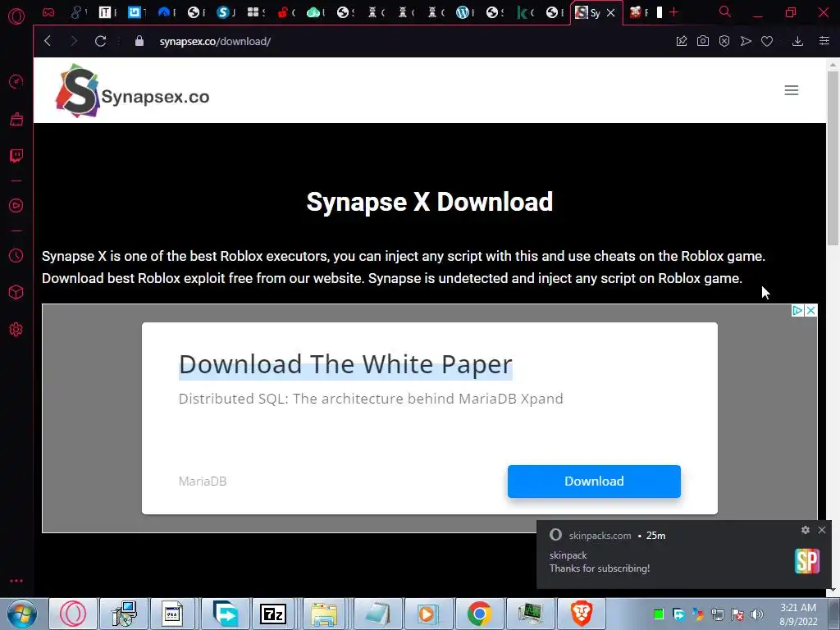Image resolution: width=840 pixels, height=630 pixels.
Task: Open the pinboard edit icon in toolbar
Action: [x=682, y=41]
